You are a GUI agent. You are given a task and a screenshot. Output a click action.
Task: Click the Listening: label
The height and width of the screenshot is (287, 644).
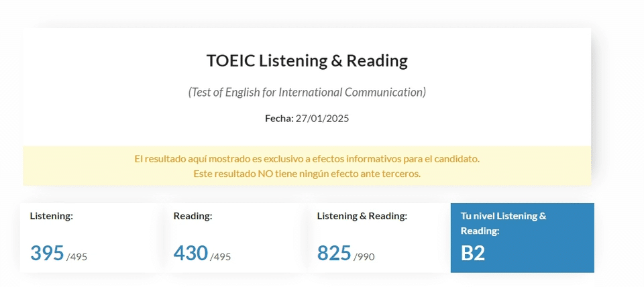pos(52,216)
